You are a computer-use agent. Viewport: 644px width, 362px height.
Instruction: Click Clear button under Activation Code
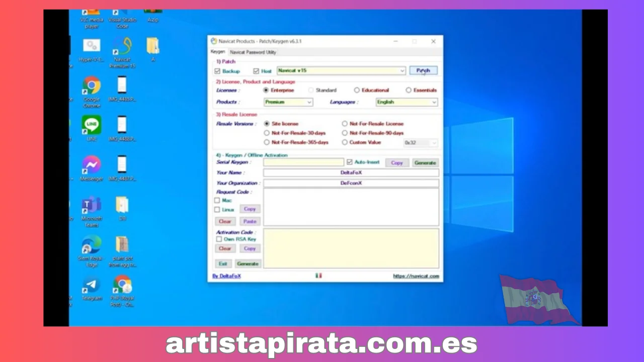[x=225, y=248]
